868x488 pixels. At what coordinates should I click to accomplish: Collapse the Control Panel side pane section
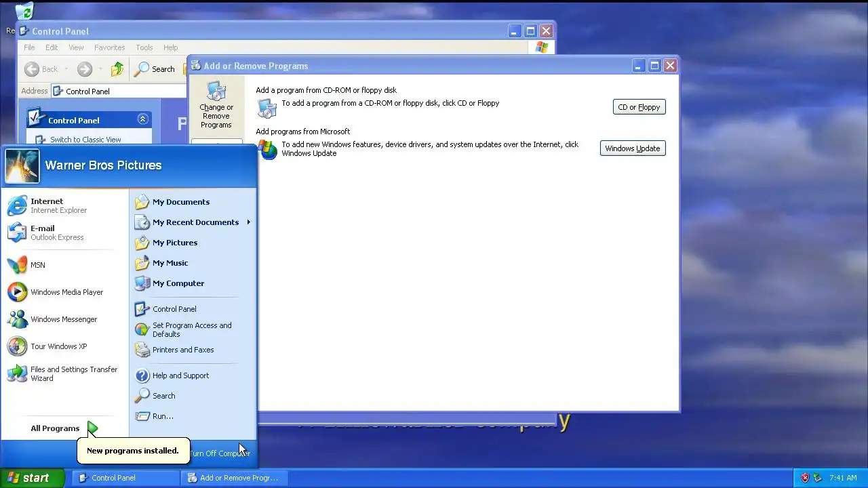pos(142,119)
